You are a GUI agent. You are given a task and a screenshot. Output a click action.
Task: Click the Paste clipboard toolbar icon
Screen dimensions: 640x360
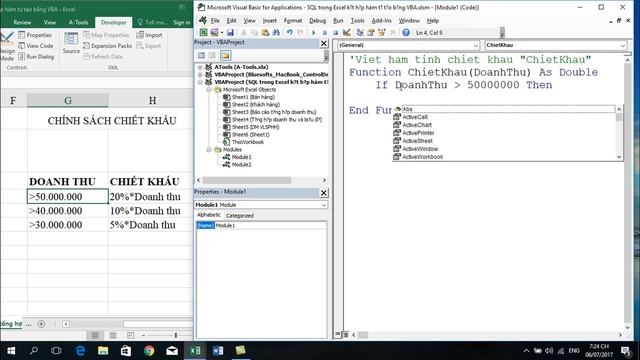tap(265, 32)
